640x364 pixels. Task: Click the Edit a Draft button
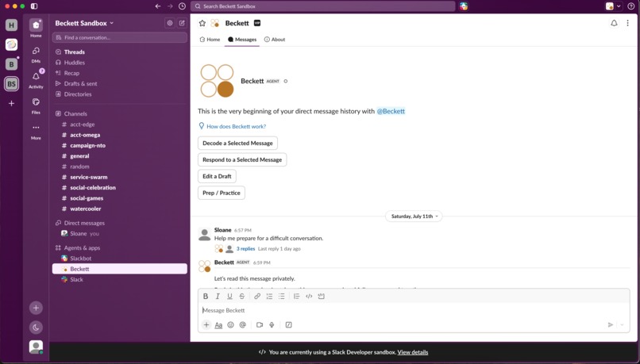point(217,176)
